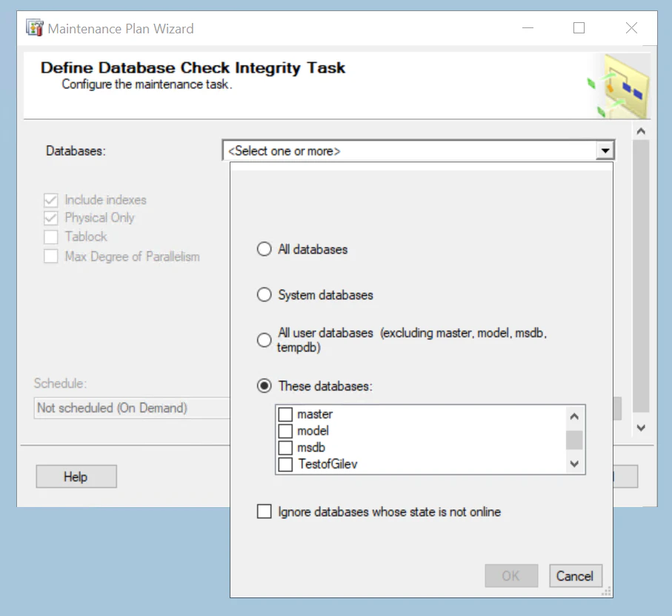This screenshot has width=672, height=616.
Task: Select the System databases radio option
Action: pos(265,295)
